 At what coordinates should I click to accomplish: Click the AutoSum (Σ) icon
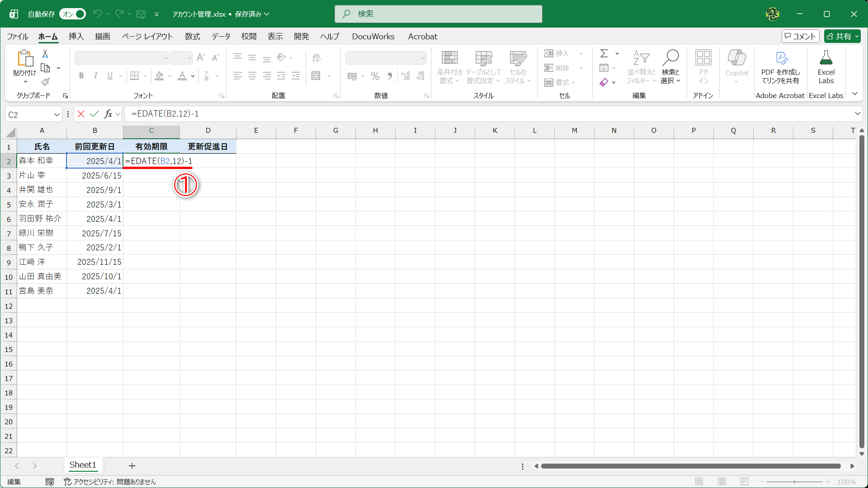[604, 53]
